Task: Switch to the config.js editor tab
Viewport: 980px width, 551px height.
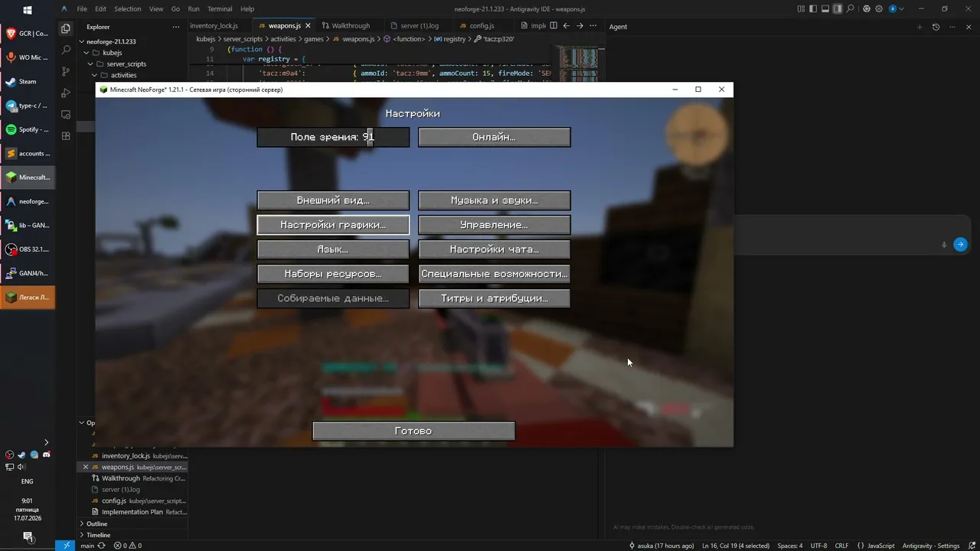Action: tap(482, 26)
